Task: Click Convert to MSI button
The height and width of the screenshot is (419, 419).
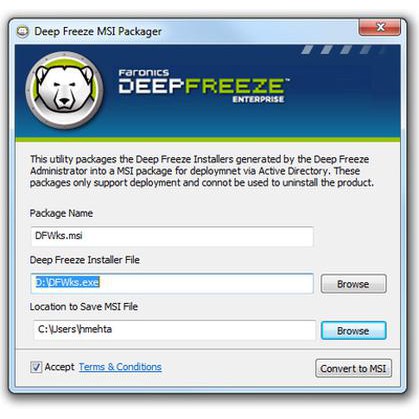Action: 353,368
